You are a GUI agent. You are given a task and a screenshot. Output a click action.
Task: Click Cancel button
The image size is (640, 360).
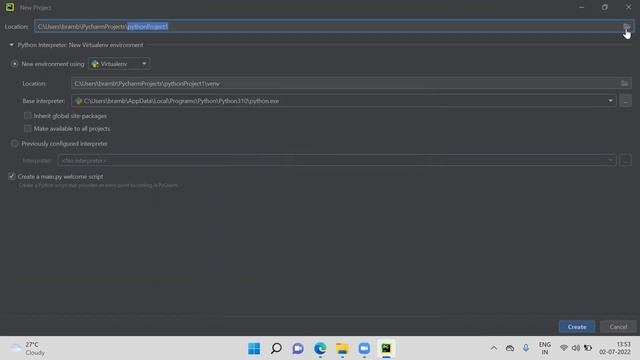618,327
